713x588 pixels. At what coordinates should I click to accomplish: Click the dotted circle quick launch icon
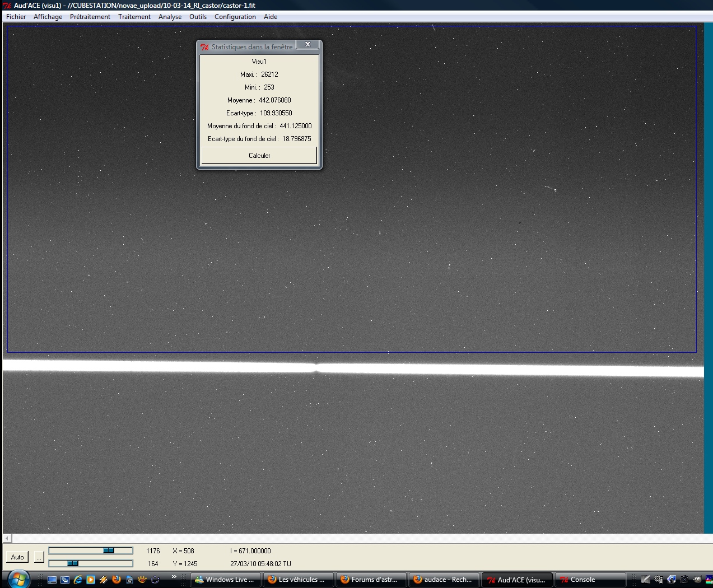(x=155, y=580)
